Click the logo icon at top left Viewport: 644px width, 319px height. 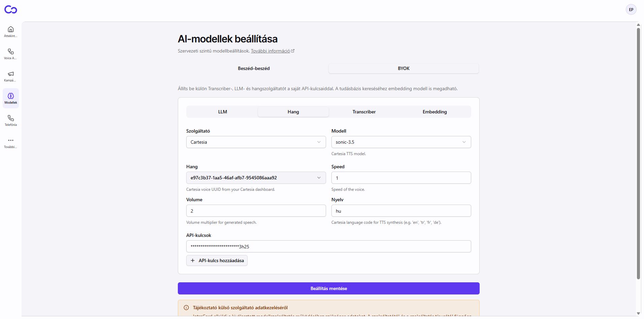pos(11,10)
